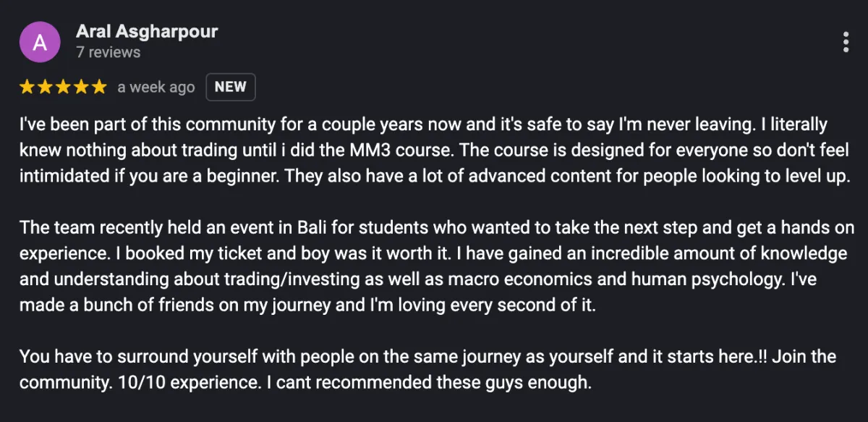Open Aral Asgharpour's reviewer profile
868x422 pixels.
click(x=147, y=32)
